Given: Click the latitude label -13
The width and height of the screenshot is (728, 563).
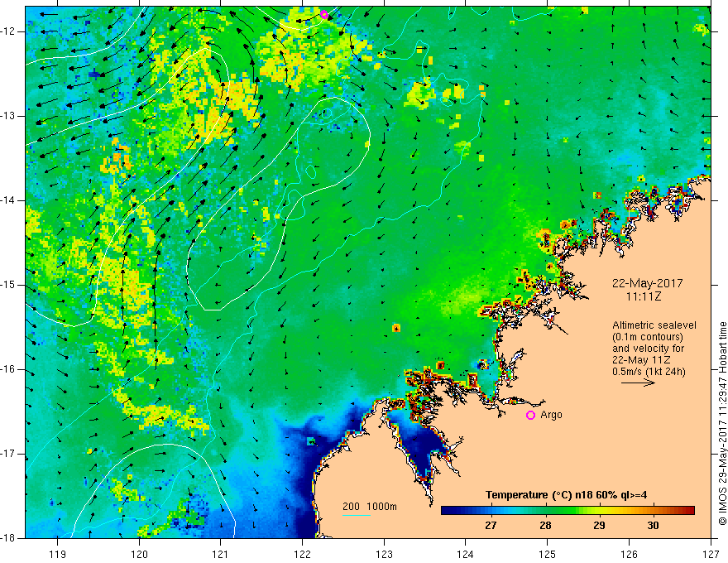Looking at the screenshot, I should (9, 116).
